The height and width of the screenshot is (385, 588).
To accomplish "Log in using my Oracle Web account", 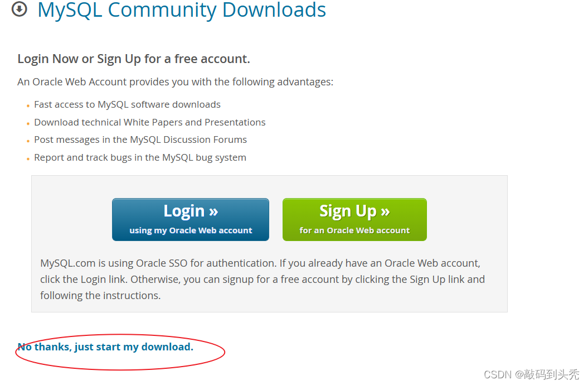I will tap(191, 219).
